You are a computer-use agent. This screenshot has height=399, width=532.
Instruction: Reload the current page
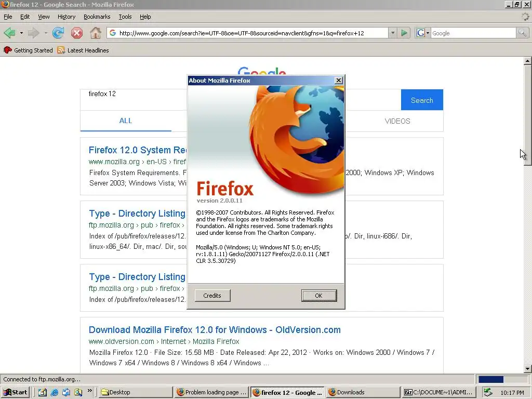tap(58, 33)
